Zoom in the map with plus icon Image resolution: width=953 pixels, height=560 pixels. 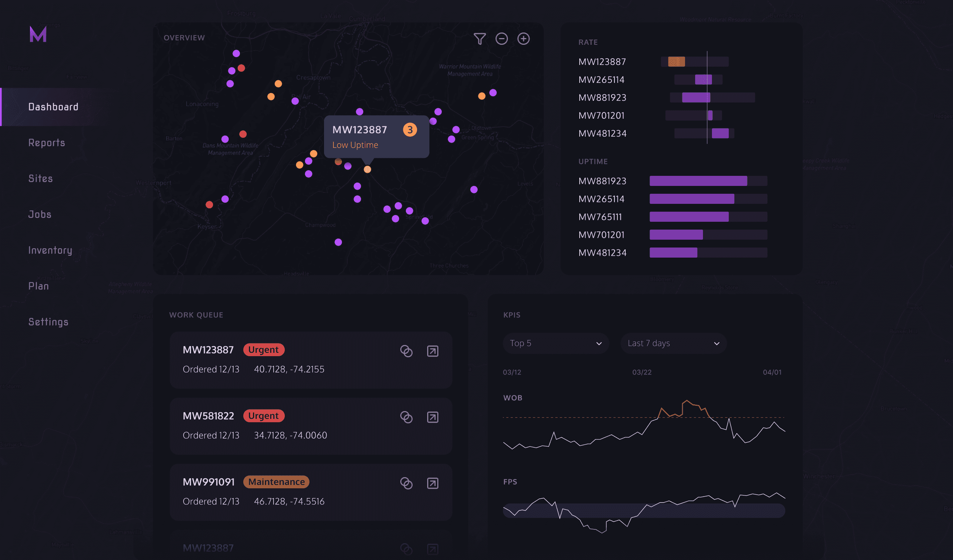point(523,38)
